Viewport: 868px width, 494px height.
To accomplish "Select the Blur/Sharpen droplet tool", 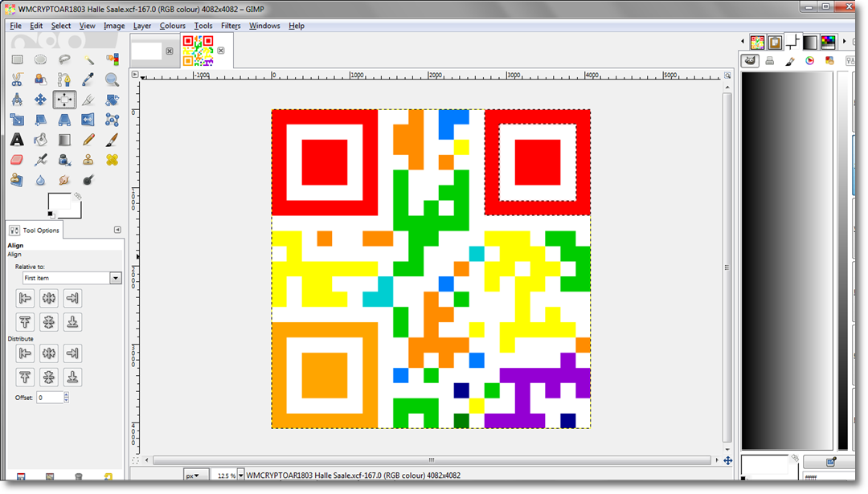I will point(40,180).
